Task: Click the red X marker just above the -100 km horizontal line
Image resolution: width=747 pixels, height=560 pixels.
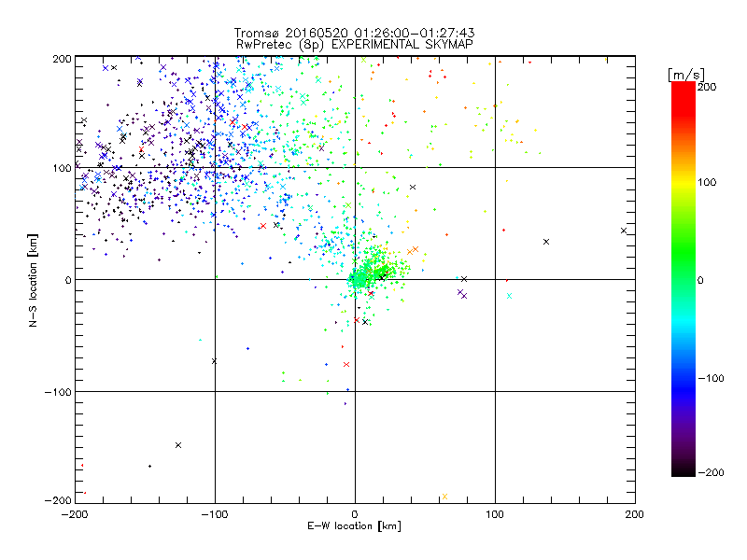Action: 346,364
